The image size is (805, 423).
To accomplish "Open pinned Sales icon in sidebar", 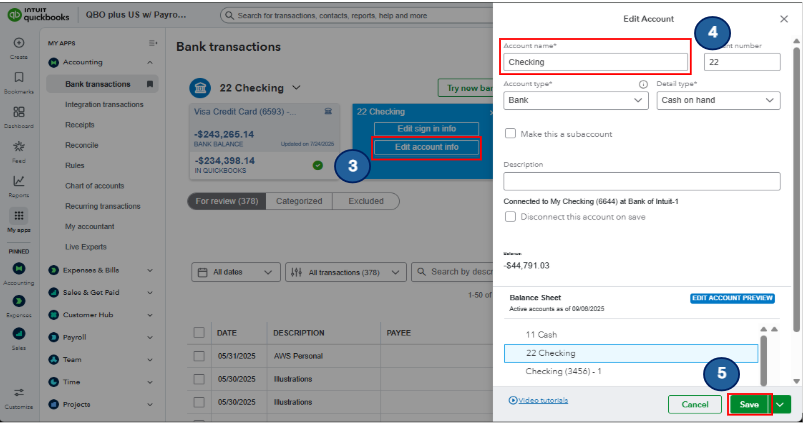I will [x=18, y=334].
